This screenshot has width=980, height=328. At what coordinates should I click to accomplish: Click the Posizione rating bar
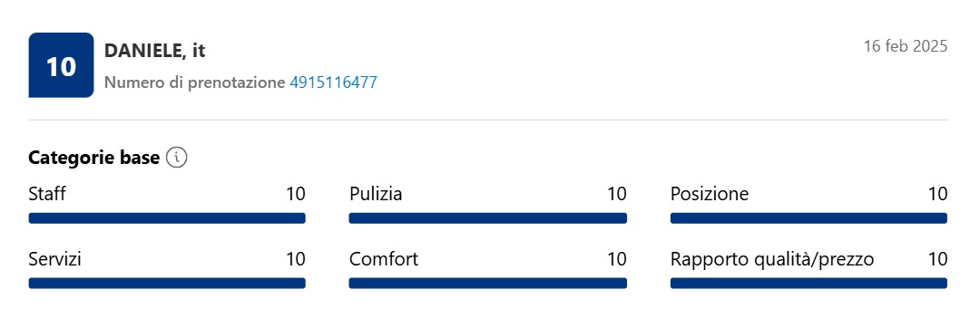[x=808, y=218]
